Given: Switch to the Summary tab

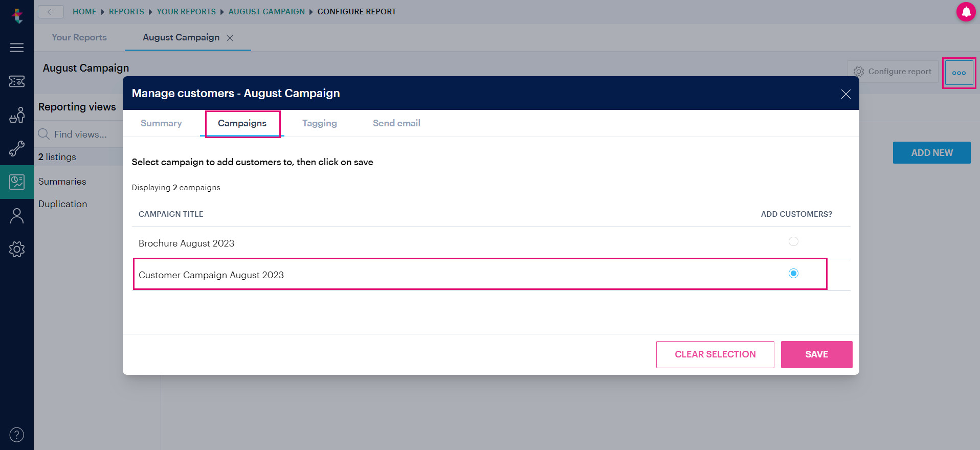Looking at the screenshot, I should [161, 123].
